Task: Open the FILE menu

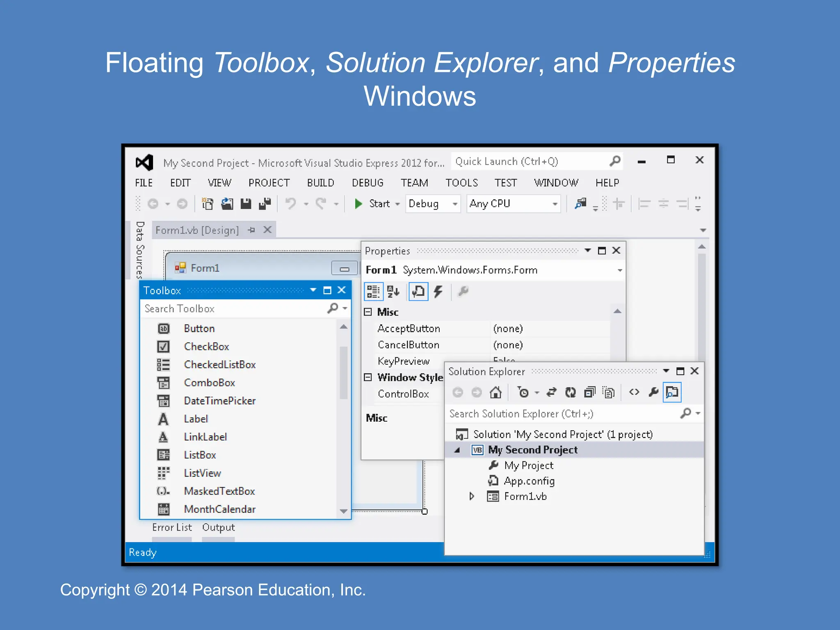Action: click(x=144, y=183)
